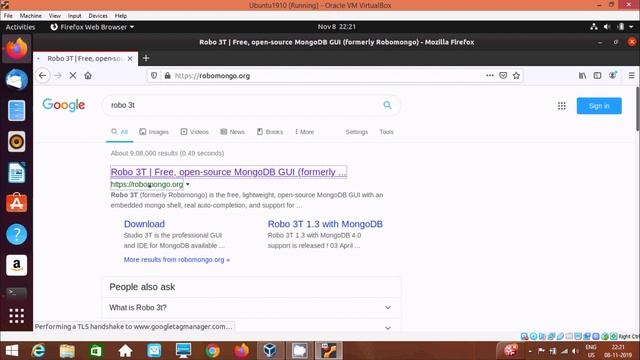The image size is (640, 360).
Task: Open VirtualBox Help menu
Action: (120, 16)
